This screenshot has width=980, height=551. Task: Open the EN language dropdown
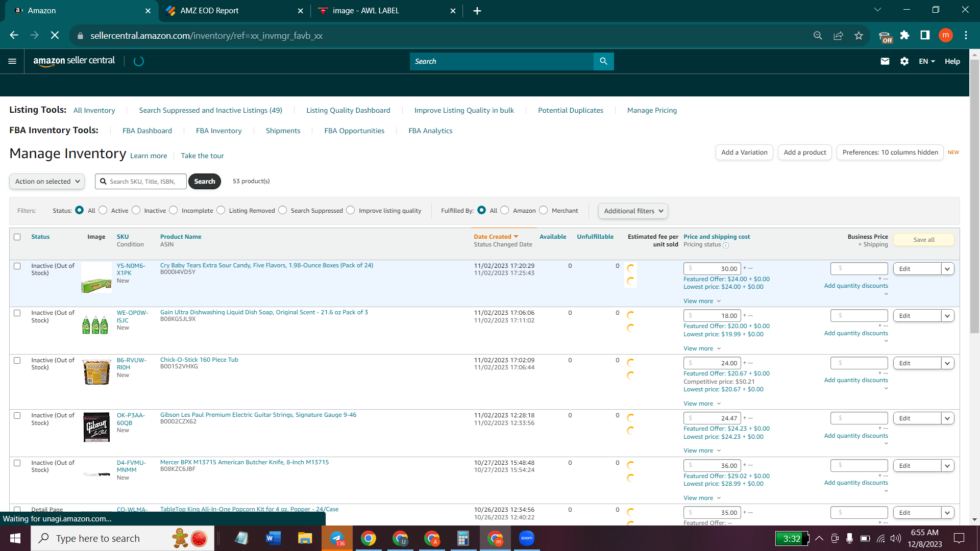point(927,61)
